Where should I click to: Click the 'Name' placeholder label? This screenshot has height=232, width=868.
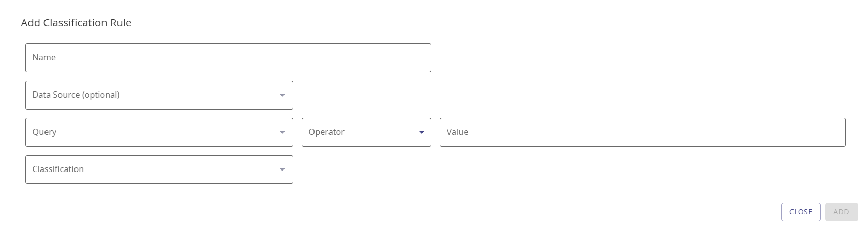(x=44, y=58)
